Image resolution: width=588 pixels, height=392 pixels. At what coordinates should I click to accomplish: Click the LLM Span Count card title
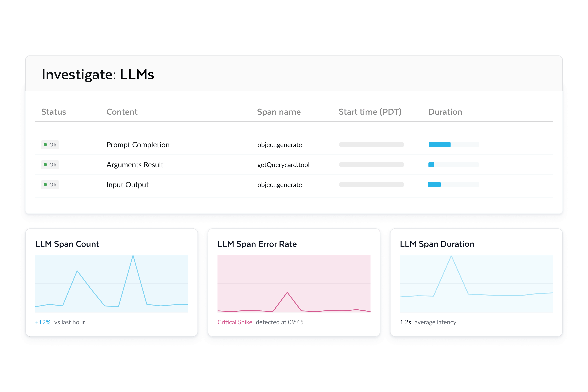67,244
